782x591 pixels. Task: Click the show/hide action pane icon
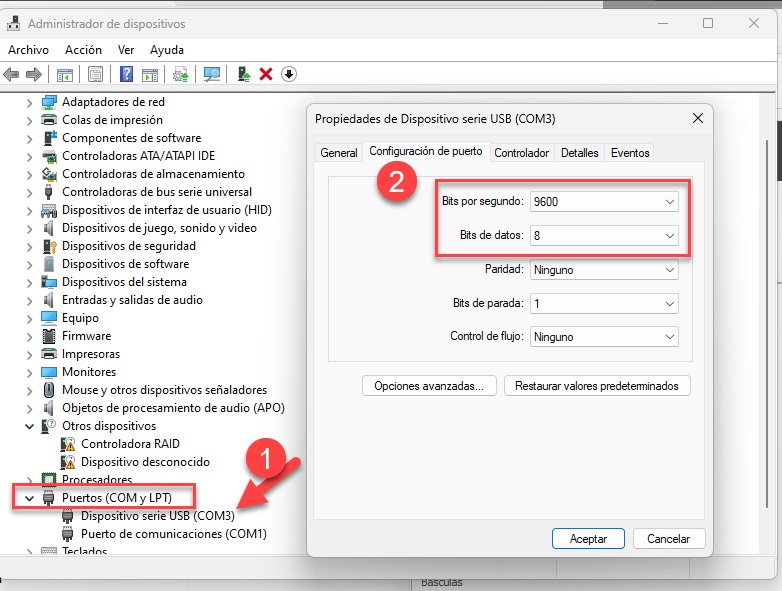150,75
